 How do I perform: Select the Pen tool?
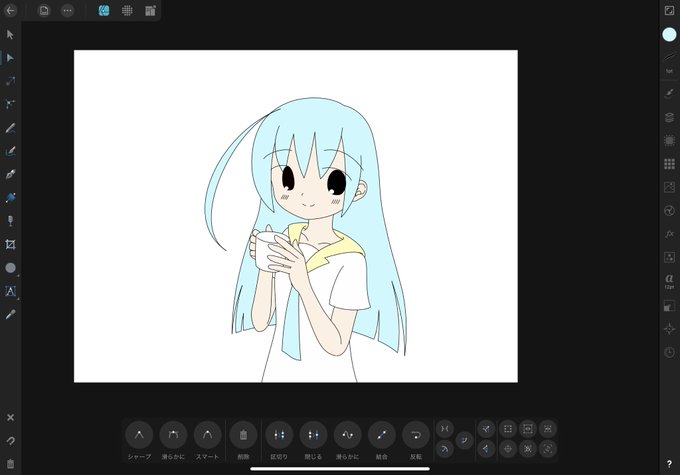pos(10,174)
